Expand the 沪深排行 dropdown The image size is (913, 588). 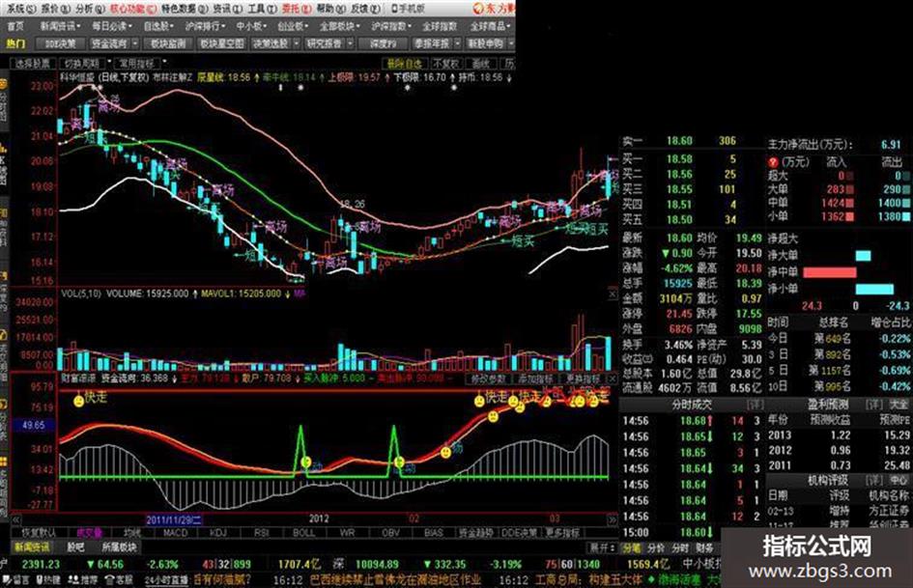(x=206, y=26)
